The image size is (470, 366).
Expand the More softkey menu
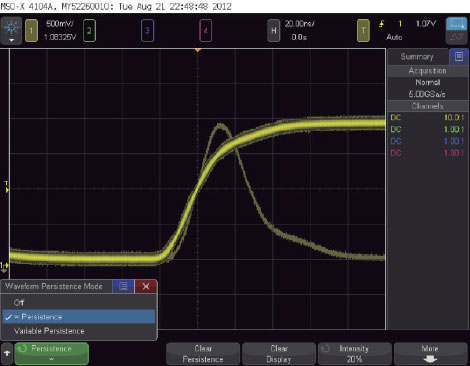[x=430, y=354]
